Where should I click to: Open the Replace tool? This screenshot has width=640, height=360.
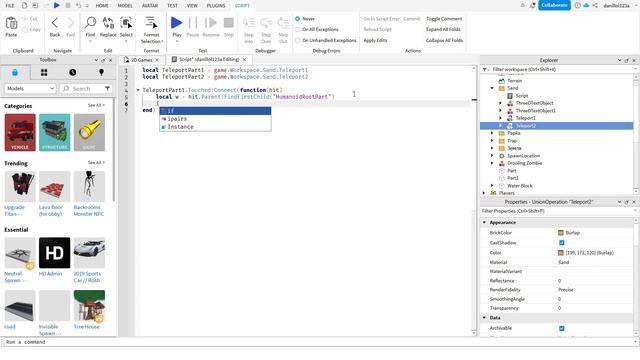pyautogui.click(x=108, y=23)
